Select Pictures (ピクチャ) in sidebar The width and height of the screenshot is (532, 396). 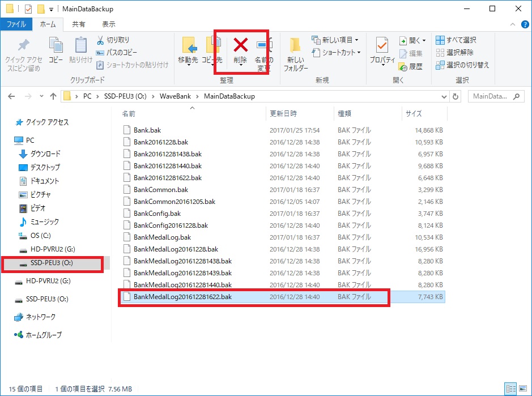click(35, 194)
